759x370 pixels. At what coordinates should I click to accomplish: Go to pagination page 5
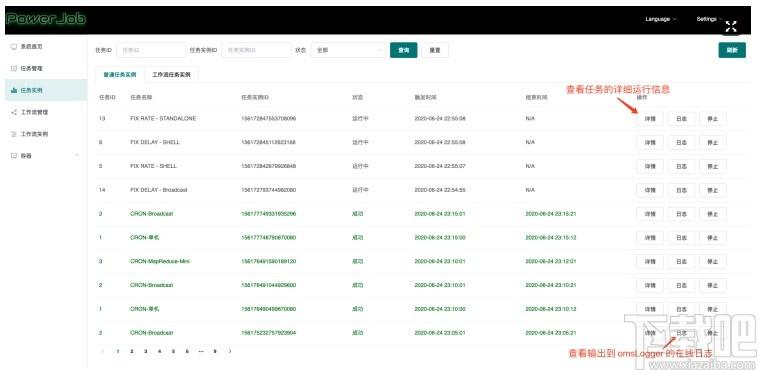173,351
